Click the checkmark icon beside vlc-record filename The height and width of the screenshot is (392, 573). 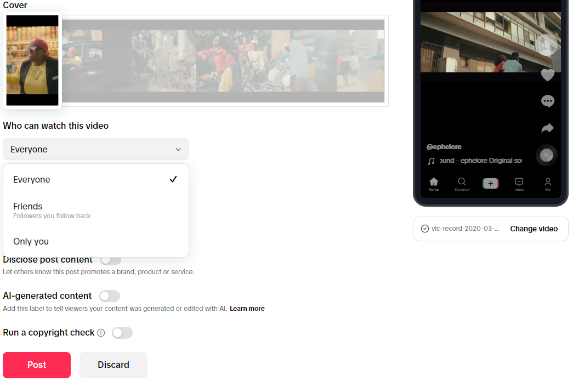pos(424,229)
